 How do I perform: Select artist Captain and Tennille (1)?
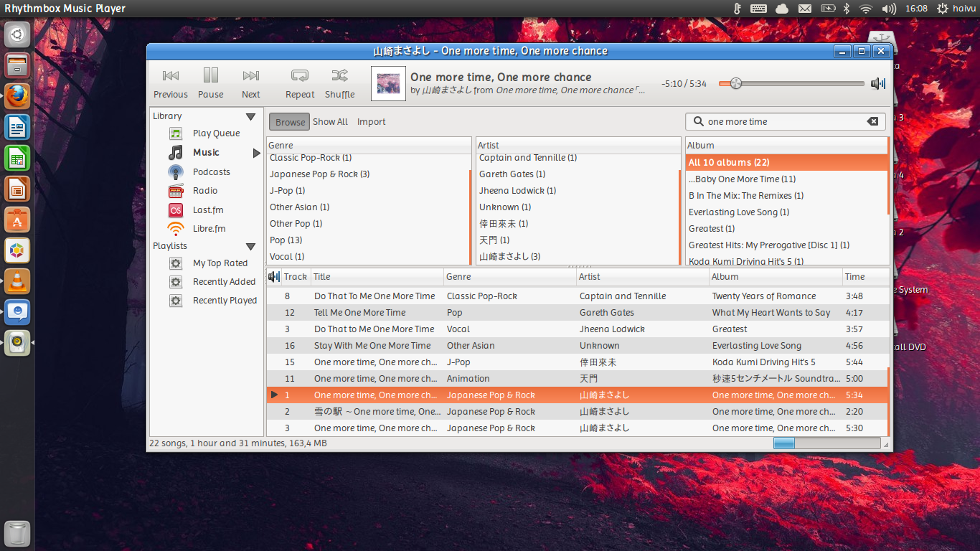tap(578, 158)
